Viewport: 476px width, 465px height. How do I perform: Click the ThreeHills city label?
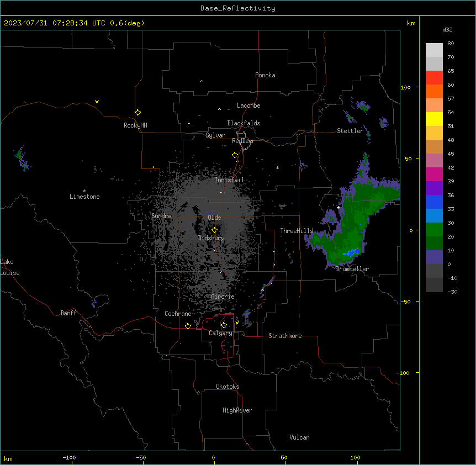[297, 231]
